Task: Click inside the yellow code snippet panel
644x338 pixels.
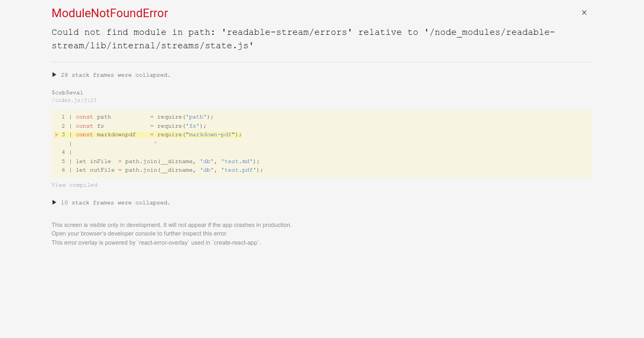Action: (x=322, y=143)
